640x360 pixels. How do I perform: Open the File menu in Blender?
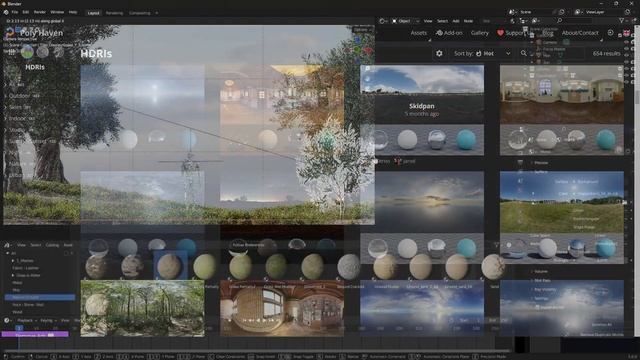coord(15,12)
